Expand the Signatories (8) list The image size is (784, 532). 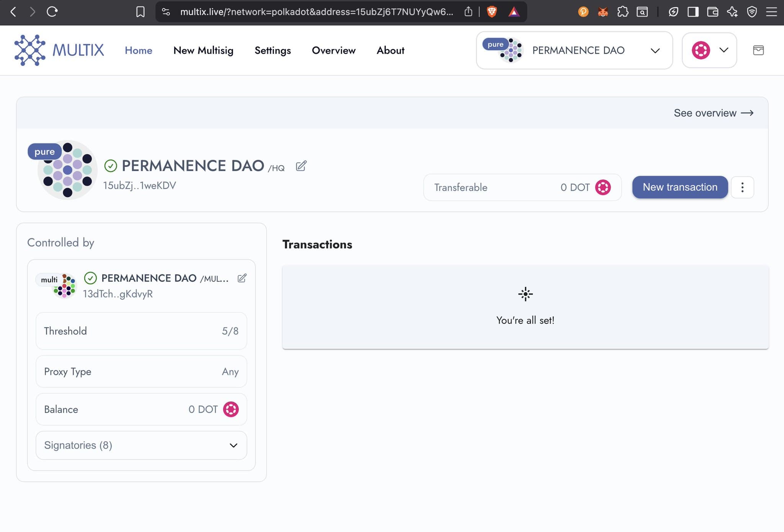click(141, 445)
